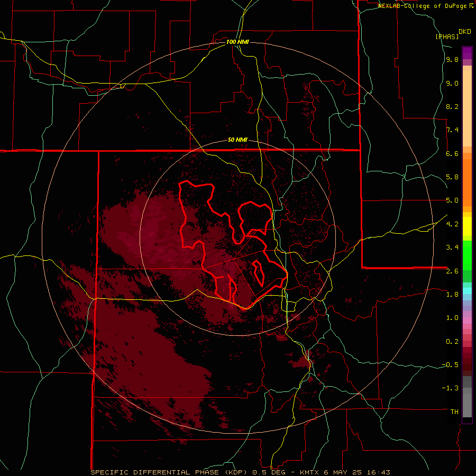Click the 8.2 scale value
This screenshot has width=476, height=476.
point(452,106)
